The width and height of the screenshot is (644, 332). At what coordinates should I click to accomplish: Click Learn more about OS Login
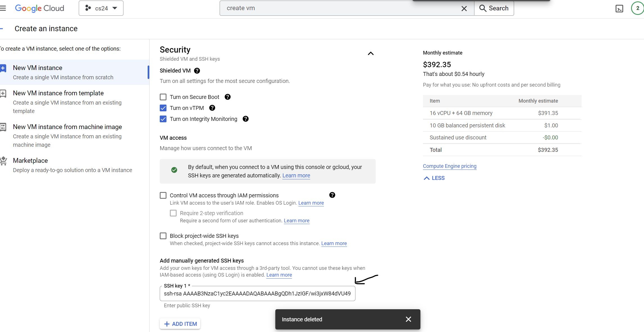click(311, 203)
